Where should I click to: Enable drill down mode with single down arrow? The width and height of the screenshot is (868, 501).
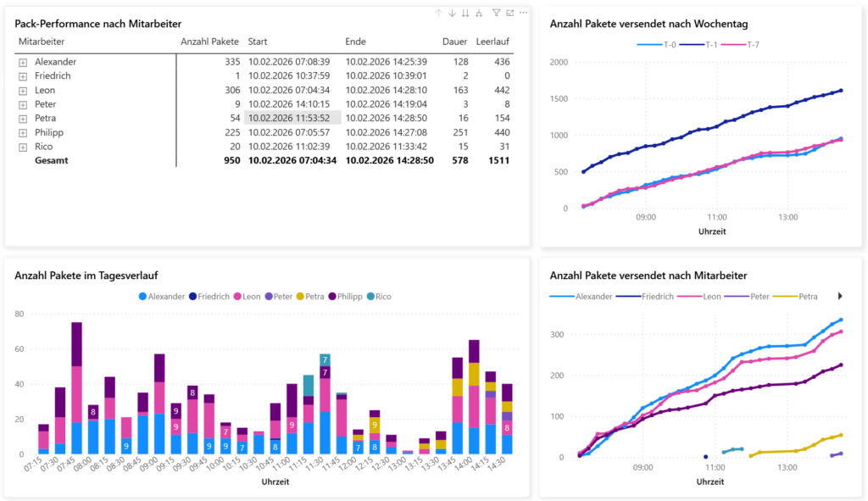click(453, 13)
